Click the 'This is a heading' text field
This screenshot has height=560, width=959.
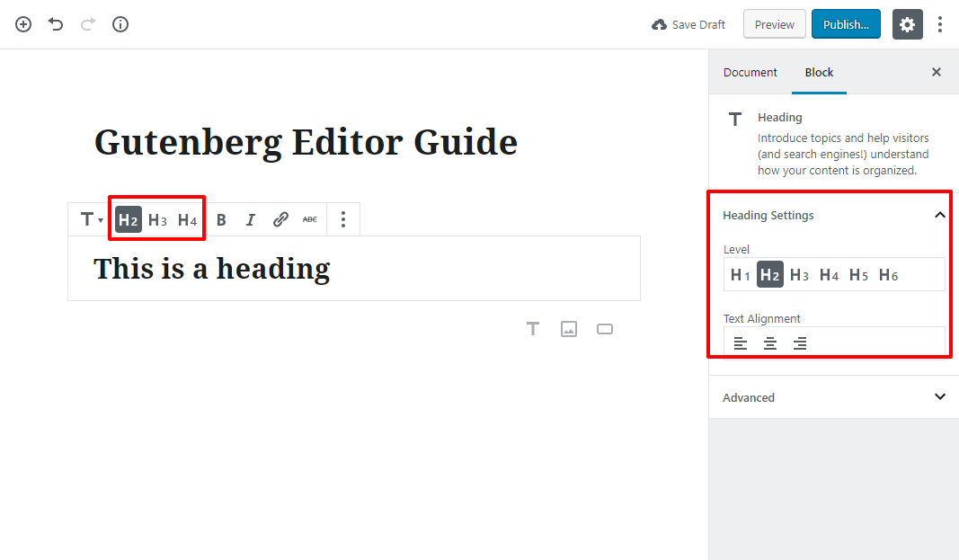point(354,269)
